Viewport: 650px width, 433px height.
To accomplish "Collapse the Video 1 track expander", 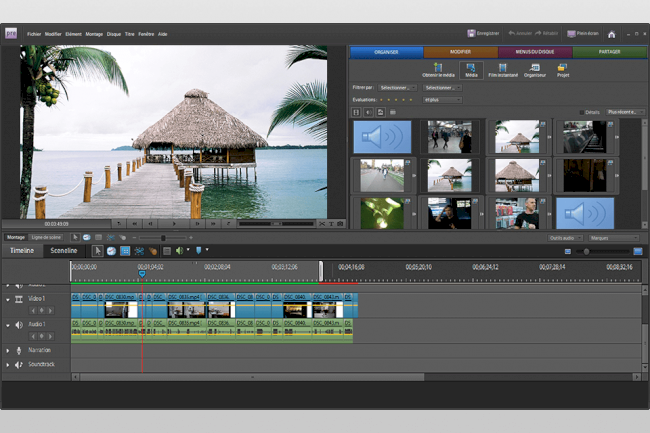I will [x=8, y=299].
